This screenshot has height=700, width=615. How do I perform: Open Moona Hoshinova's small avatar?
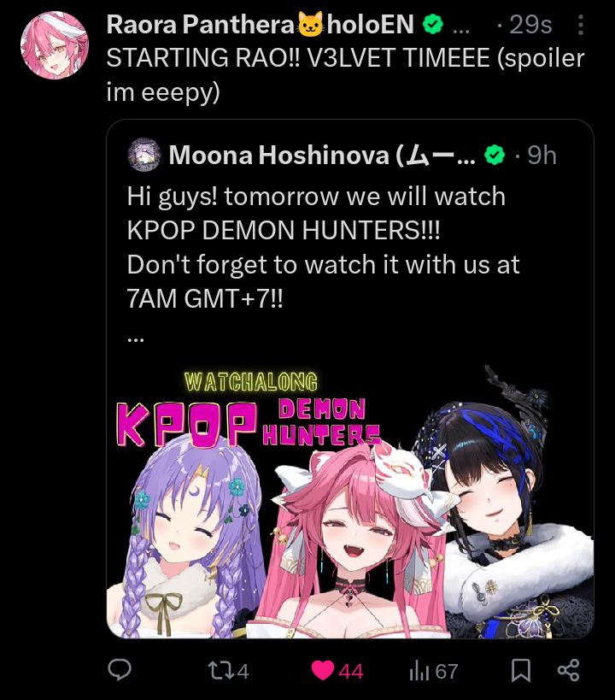(143, 155)
